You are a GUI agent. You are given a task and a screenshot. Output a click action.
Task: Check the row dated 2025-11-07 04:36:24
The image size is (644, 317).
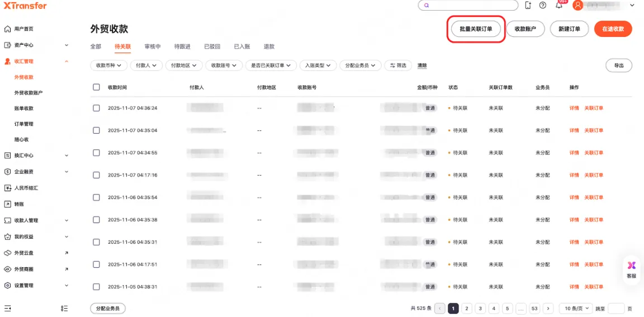97,108
